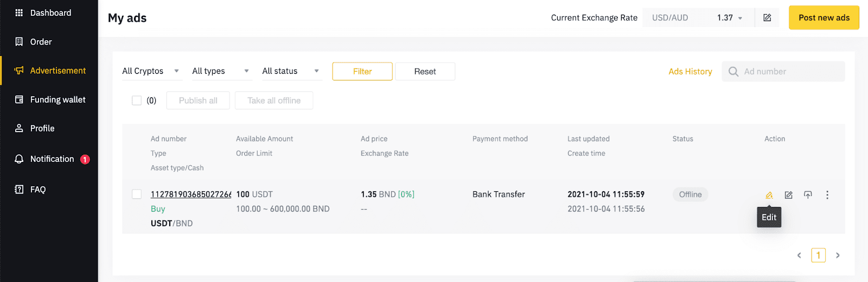Focus the Ad number search field
The width and height of the screenshot is (868, 282).
tap(783, 72)
